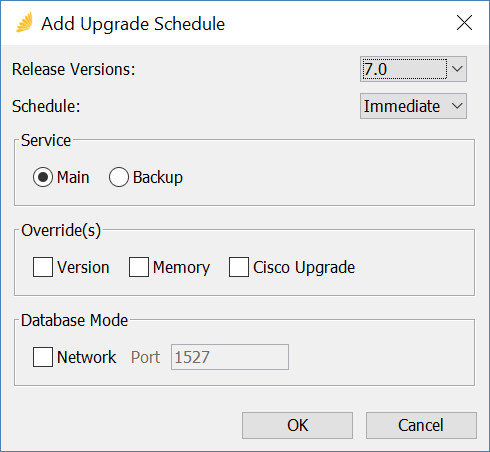Tick the Memory override checkbox
The image size is (490, 452).
pyautogui.click(x=139, y=267)
